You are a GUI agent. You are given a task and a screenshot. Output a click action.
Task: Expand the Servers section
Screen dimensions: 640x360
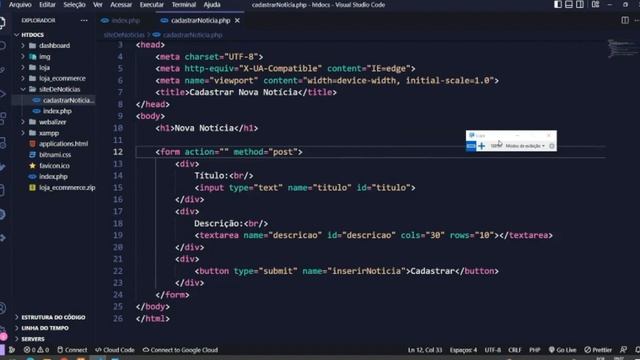(x=33, y=339)
